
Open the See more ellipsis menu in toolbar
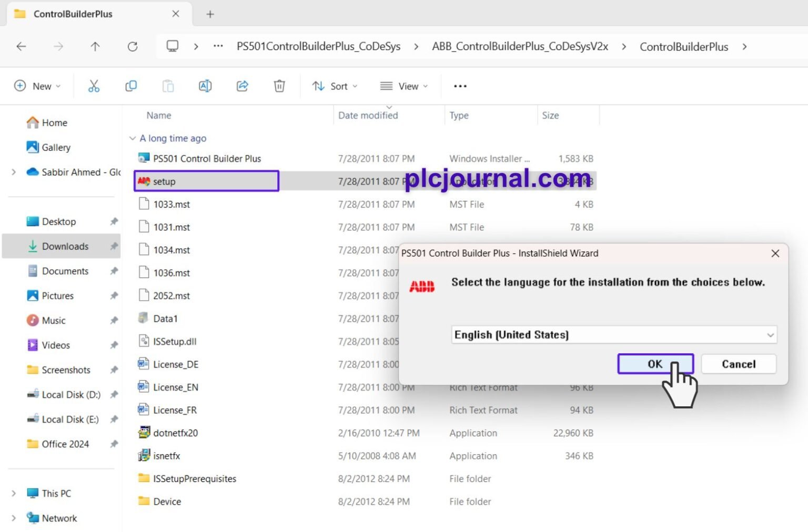[x=460, y=86]
